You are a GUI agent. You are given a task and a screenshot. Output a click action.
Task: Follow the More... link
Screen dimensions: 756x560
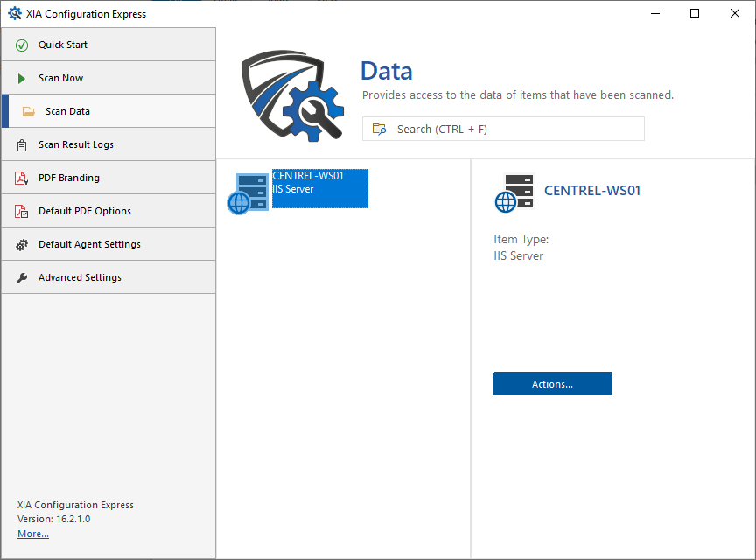click(x=33, y=534)
